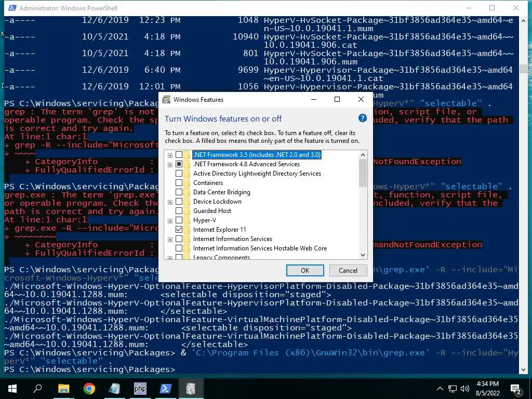Viewport: 532px width, 399px height.
Task: Click OK in Windows Features
Action: point(305,270)
